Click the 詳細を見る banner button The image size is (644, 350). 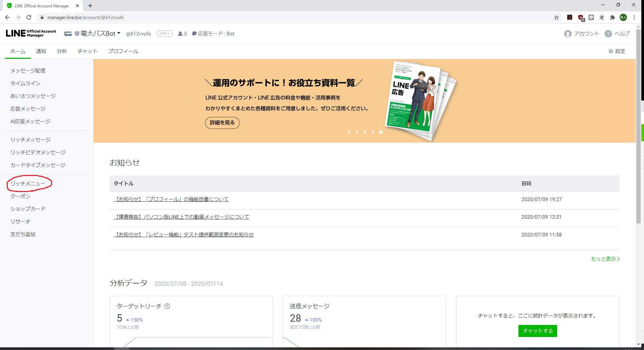pyautogui.click(x=222, y=123)
